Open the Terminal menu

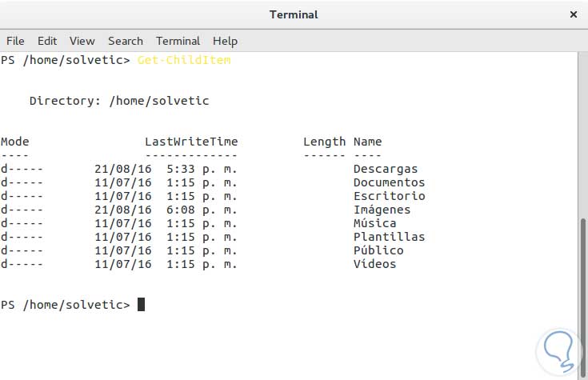coord(178,41)
